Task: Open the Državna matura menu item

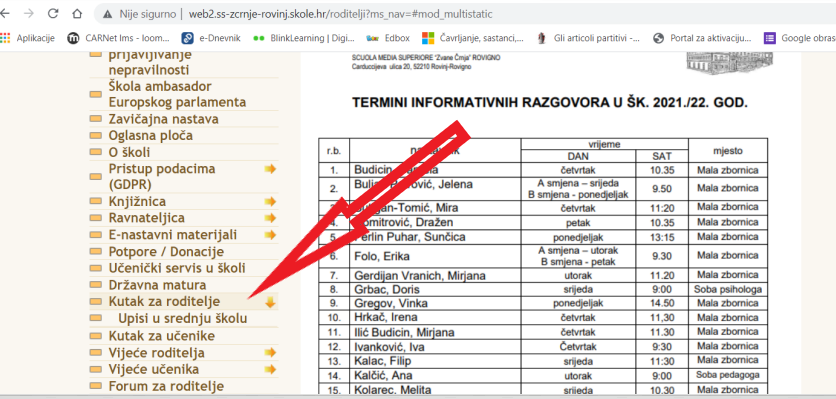Action: pyautogui.click(x=157, y=285)
